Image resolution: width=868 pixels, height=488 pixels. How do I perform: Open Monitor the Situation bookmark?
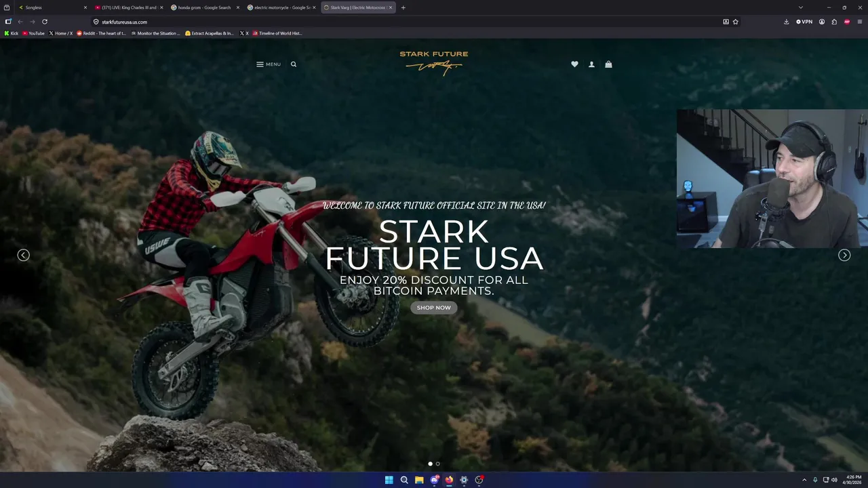(x=156, y=33)
